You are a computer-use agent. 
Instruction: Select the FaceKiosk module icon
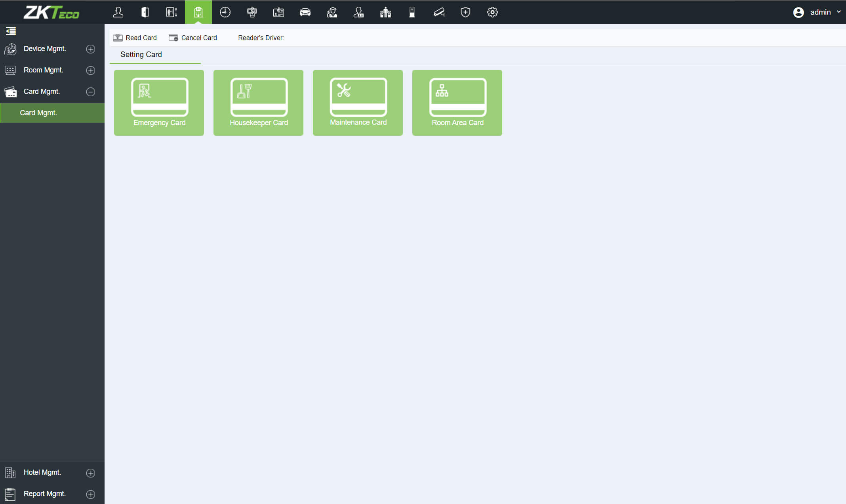[412, 12]
